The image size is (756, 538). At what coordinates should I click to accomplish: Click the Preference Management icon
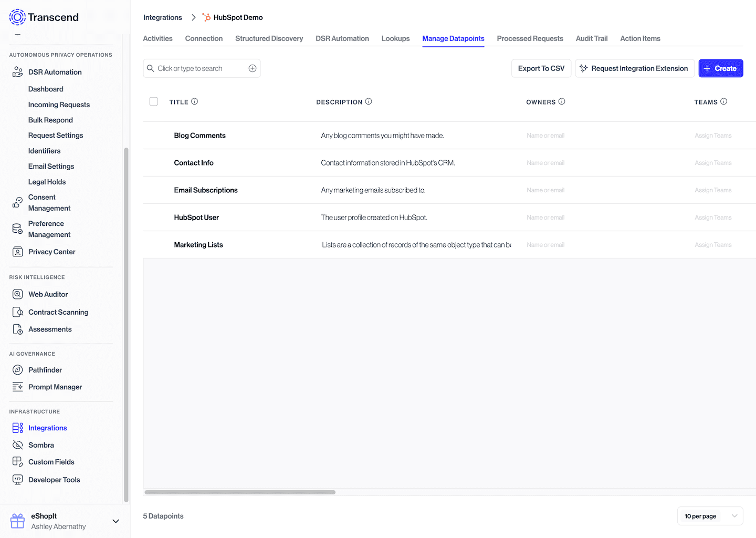coord(17,229)
